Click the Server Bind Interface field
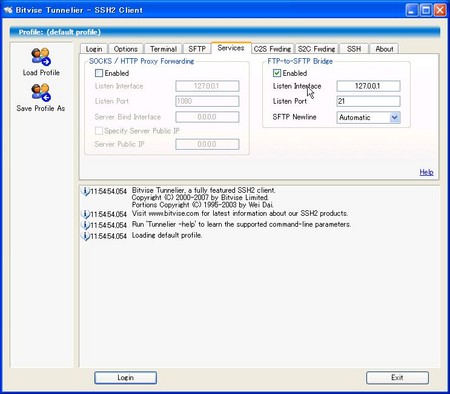The image size is (450, 394). (x=207, y=117)
